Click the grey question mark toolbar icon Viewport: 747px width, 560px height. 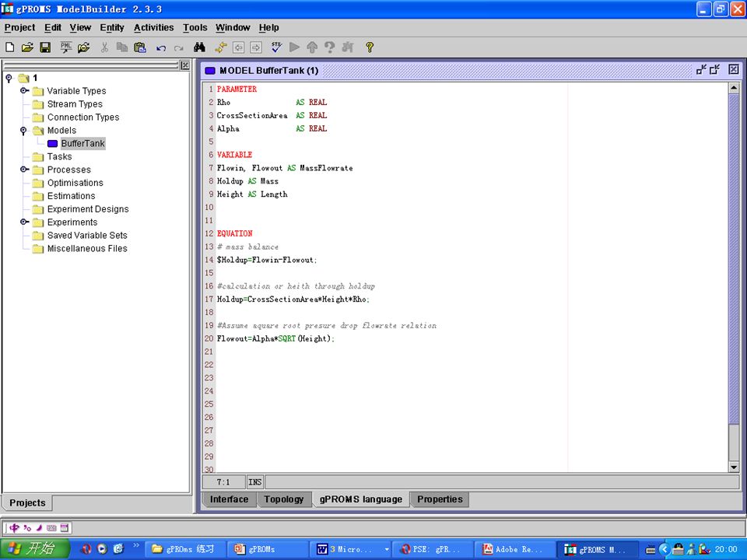click(x=329, y=47)
